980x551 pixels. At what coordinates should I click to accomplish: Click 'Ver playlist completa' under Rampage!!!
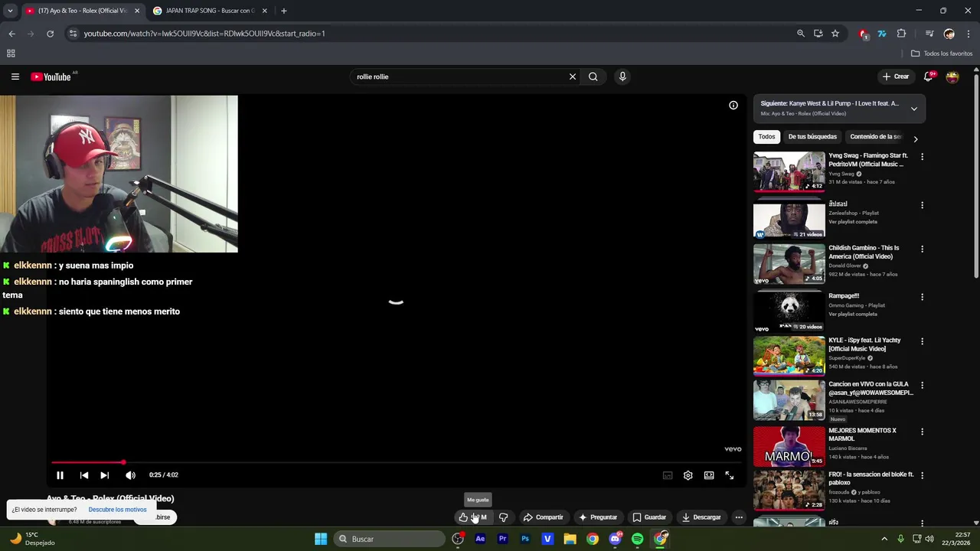click(x=853, y=314)
